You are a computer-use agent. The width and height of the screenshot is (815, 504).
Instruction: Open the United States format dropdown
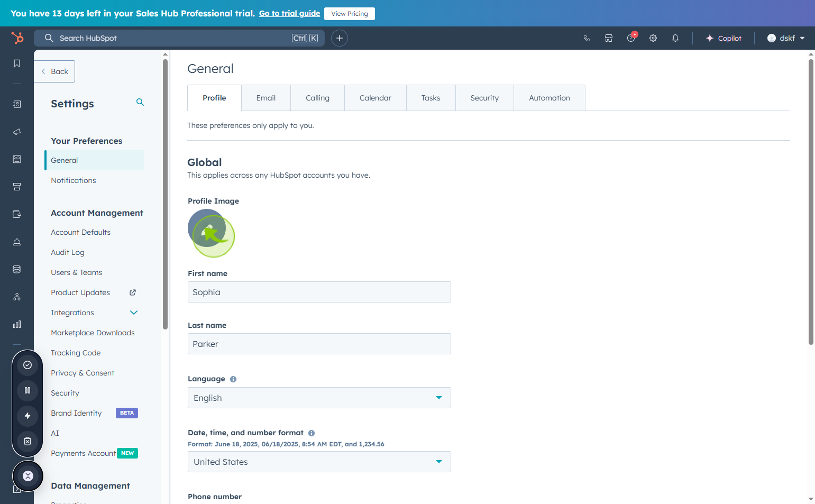point(319,462)
